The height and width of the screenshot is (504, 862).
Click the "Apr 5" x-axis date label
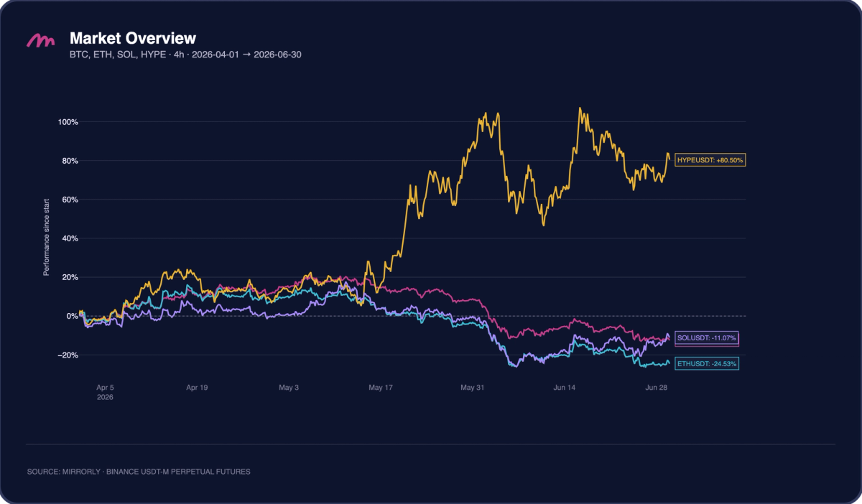[105, 388]
